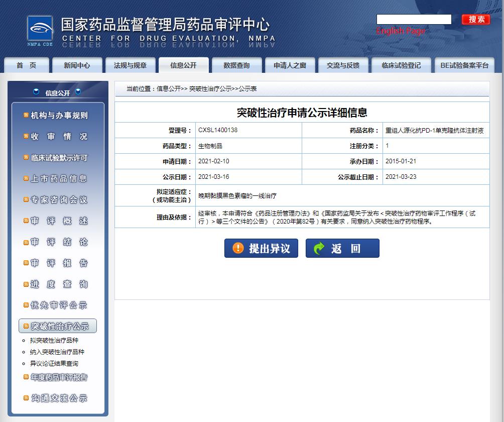This screenshot has height=422, width=504.
Task: Click the orange icon next to 收审情况
Action: click(26, 137)
